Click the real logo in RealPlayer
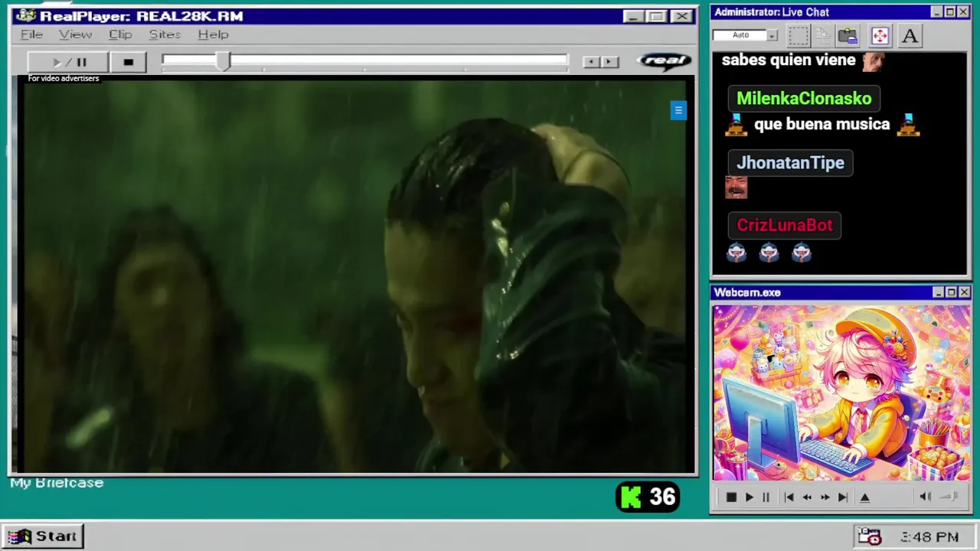 [x=664, y=61]
